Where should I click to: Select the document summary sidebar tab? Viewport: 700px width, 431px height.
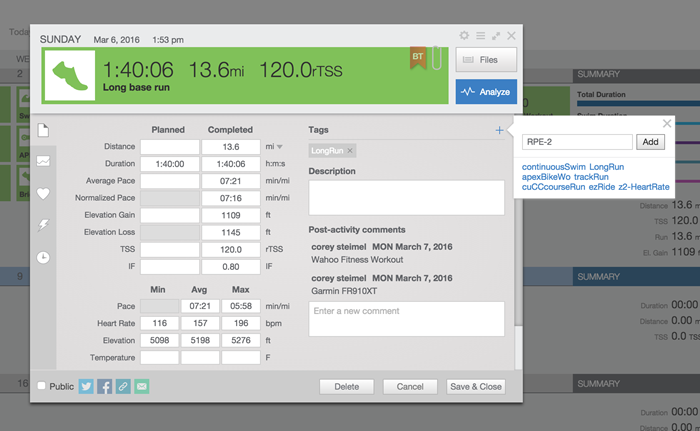(43, 130)
